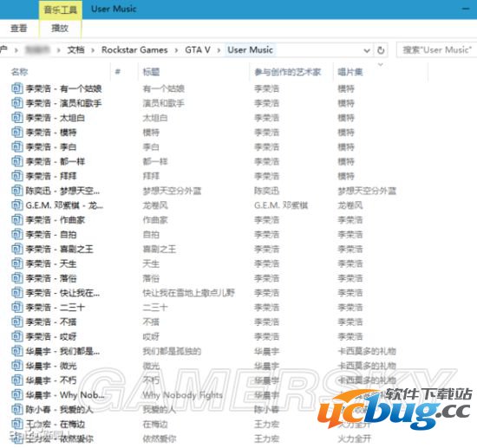The height and width of the screenshot is (448, 477).
Task: Click the icon for 王力宏 - 在梅边
Action: point(17,424)
